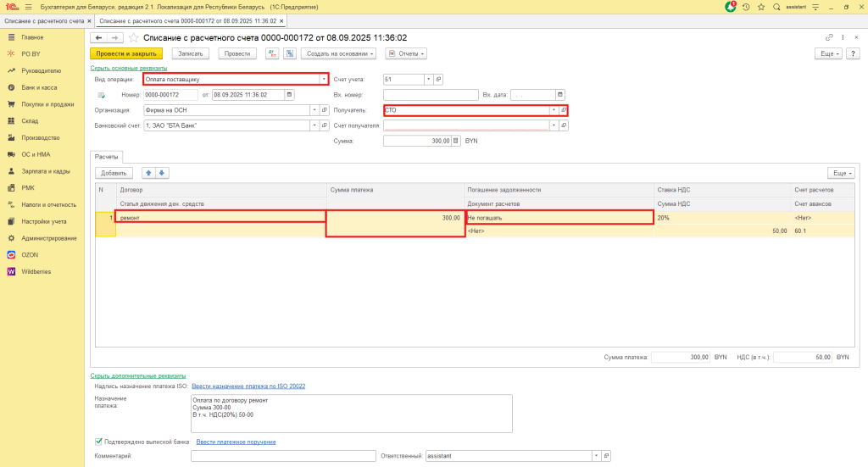868x467 pixels.
Task: Select the ремонт contract cell
Action: click(x=221, y=218)
